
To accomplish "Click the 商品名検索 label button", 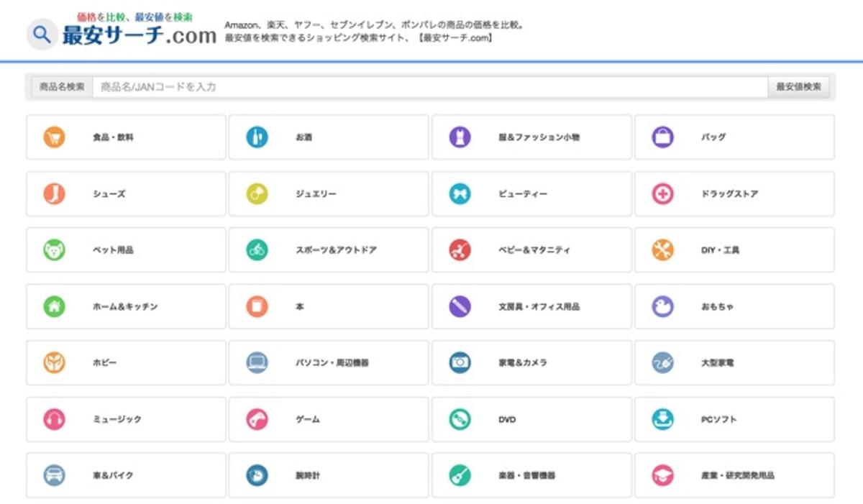I will point(62,87).
